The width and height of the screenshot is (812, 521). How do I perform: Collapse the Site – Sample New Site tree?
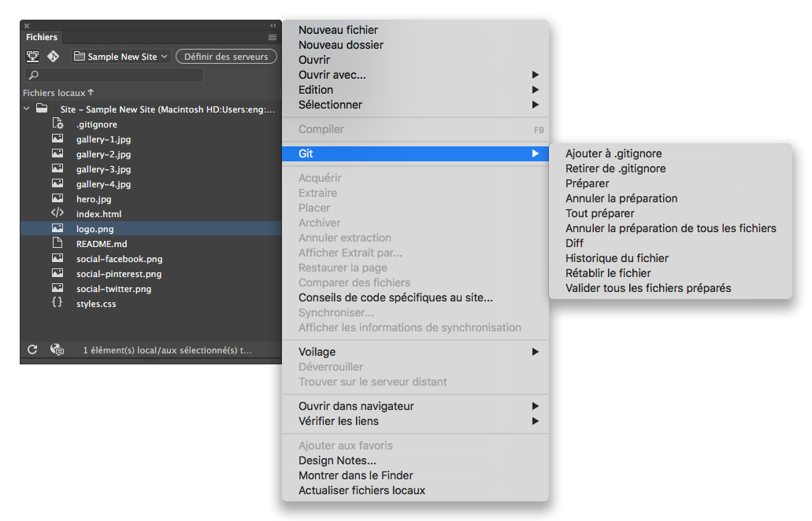pyautogui.click(x=25, y=109)
